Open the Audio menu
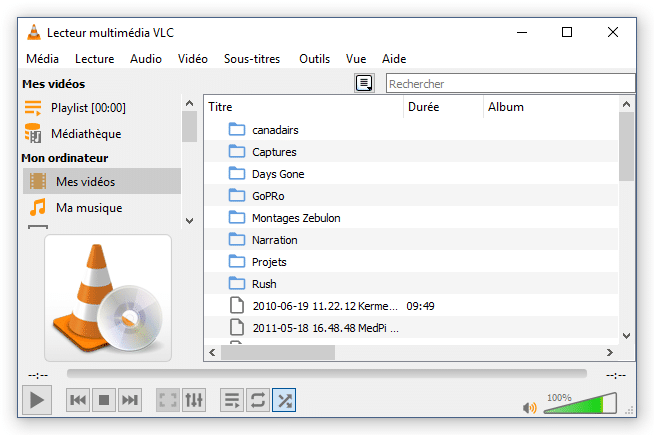Screen dimensions: 654x435 coord(146,59)
